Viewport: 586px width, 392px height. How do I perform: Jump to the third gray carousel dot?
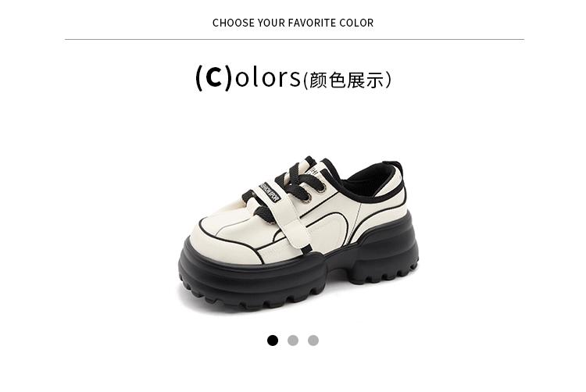pos(313,340)
